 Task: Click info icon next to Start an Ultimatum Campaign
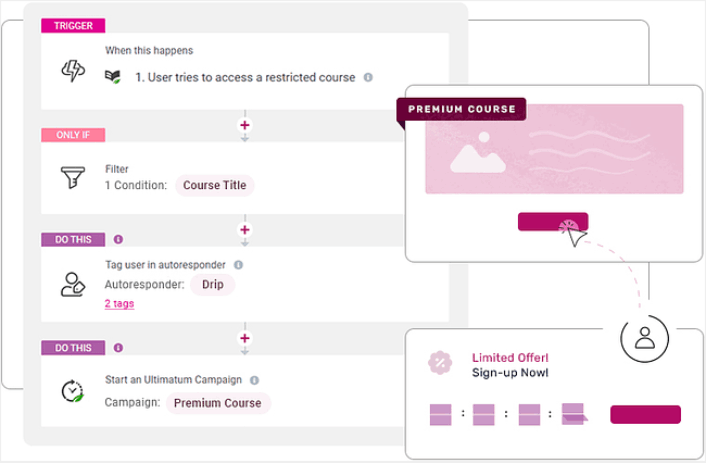[254, 380]
